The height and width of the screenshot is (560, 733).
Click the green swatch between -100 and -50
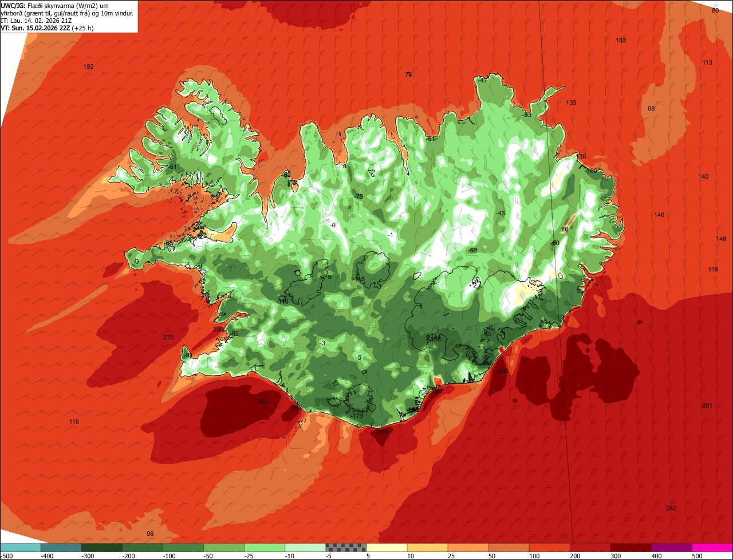(183, 547)
